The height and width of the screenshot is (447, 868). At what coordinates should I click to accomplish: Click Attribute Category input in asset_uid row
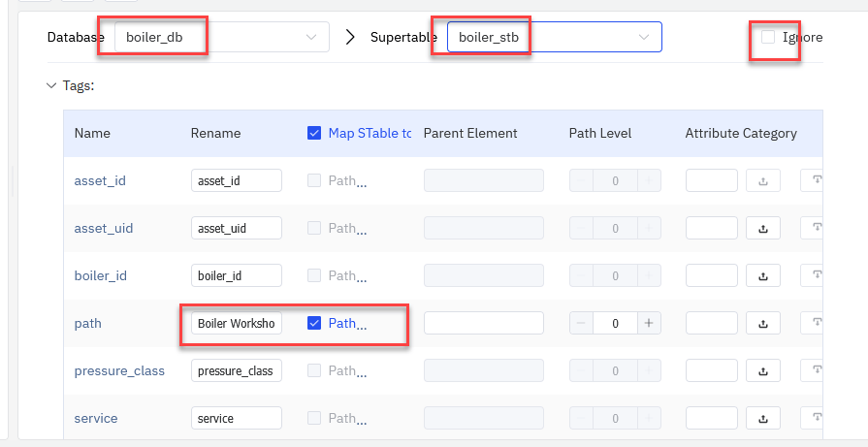(x=711, y=228)
